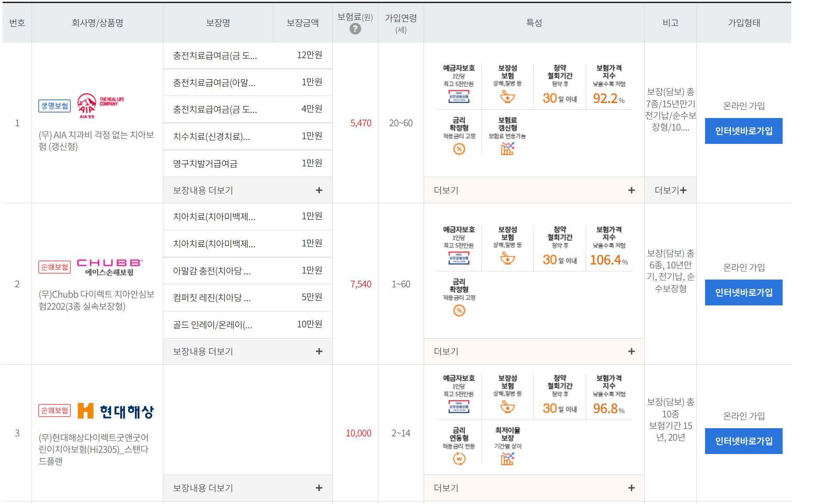Screen dimensions: 821x504
Task: Open (무)Chubb 다이렉트 치아안심보험 product name
Action: click(x=97, y=300)
